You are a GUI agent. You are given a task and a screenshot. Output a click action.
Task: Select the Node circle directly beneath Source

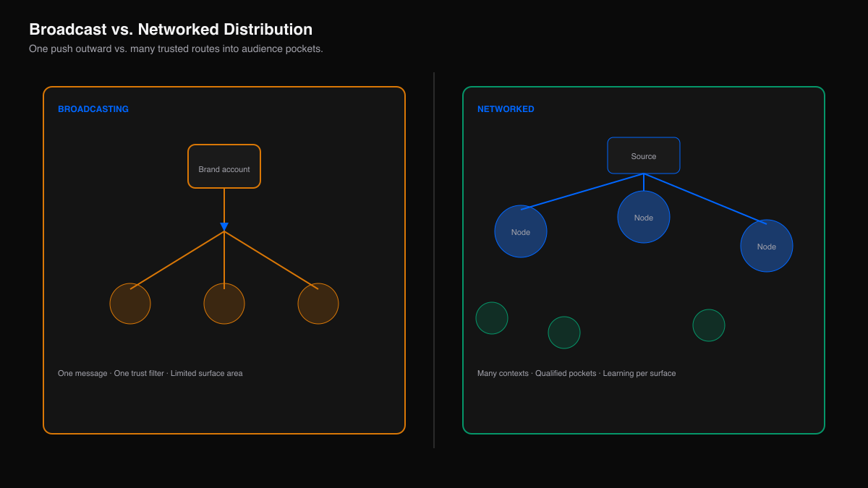[x=644, y=217]
